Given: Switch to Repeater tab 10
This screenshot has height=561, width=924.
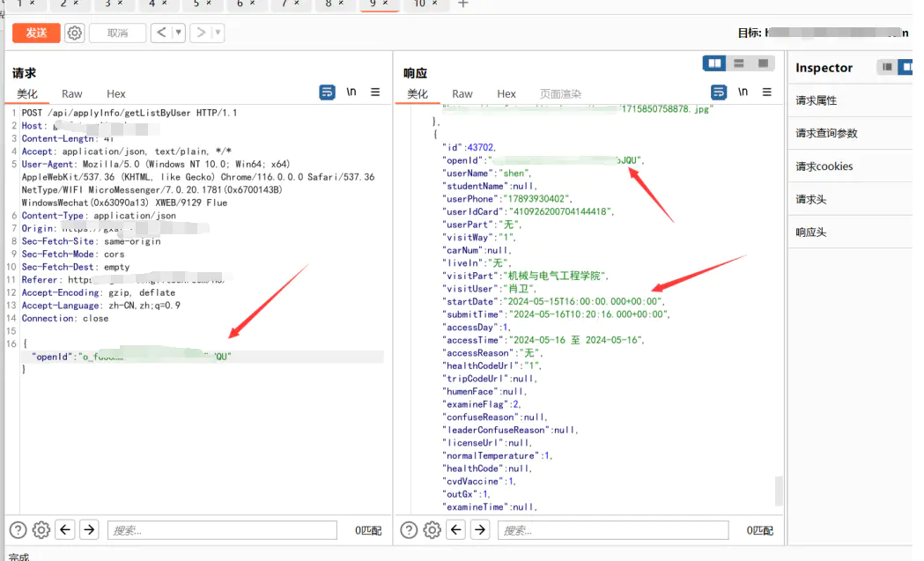Looking at the screenshot, I should 425,4.
